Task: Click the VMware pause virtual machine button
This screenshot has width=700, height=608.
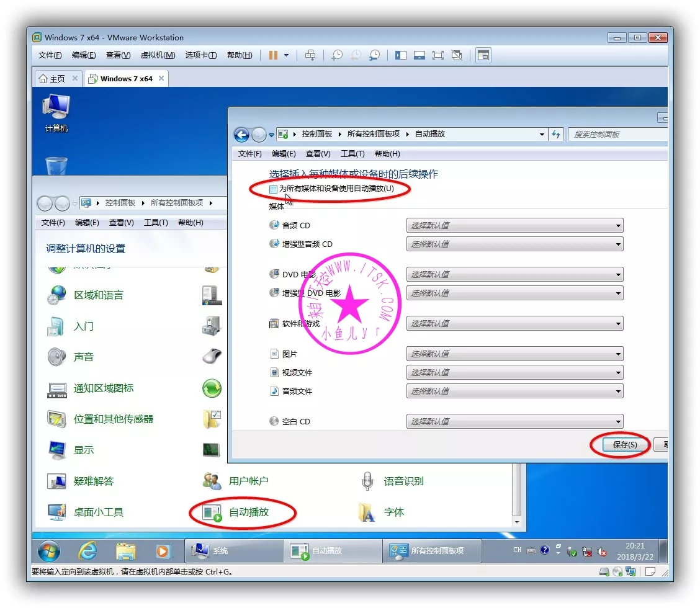Action: point(273,55)
